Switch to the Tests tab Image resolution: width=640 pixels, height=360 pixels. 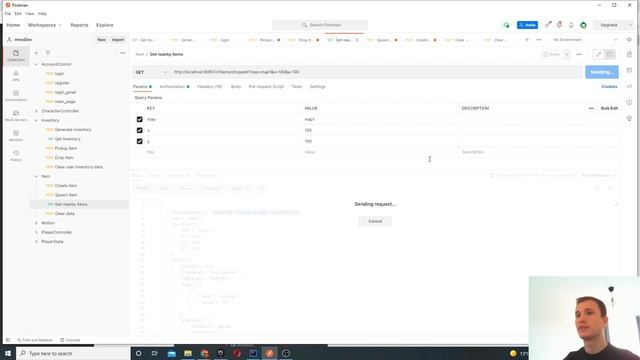(x=297, y=87)
